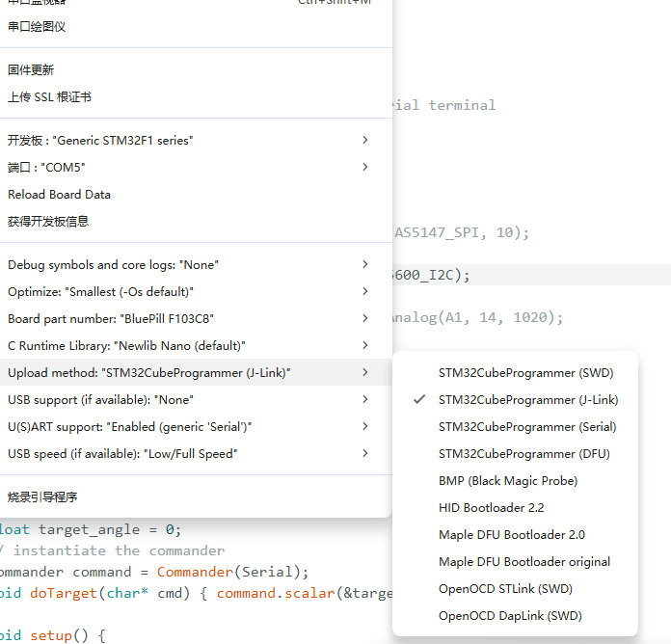Expand chevron for Board part number
The image size is (671, 644).
[x=364, y=318]
